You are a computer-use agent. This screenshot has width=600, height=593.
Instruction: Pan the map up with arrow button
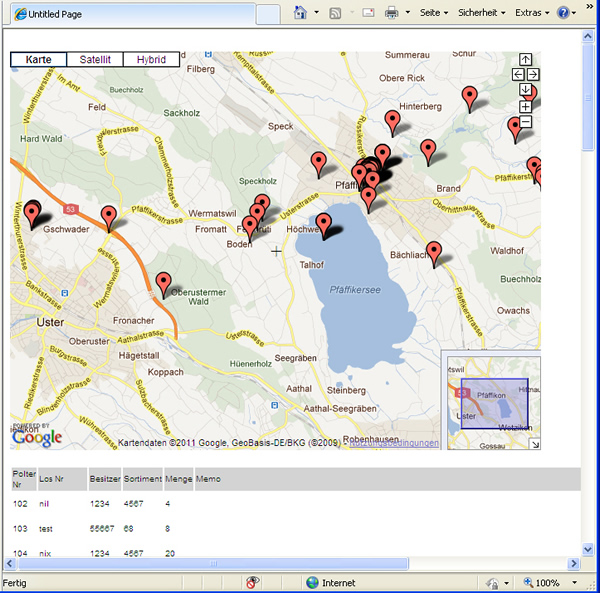525,59
